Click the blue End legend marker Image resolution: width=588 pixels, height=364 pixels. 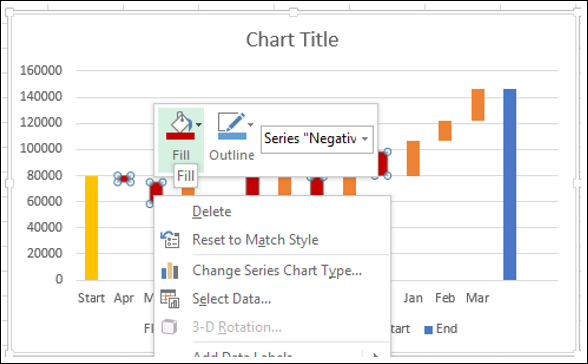pyautogui.click(x=428, y=330)
